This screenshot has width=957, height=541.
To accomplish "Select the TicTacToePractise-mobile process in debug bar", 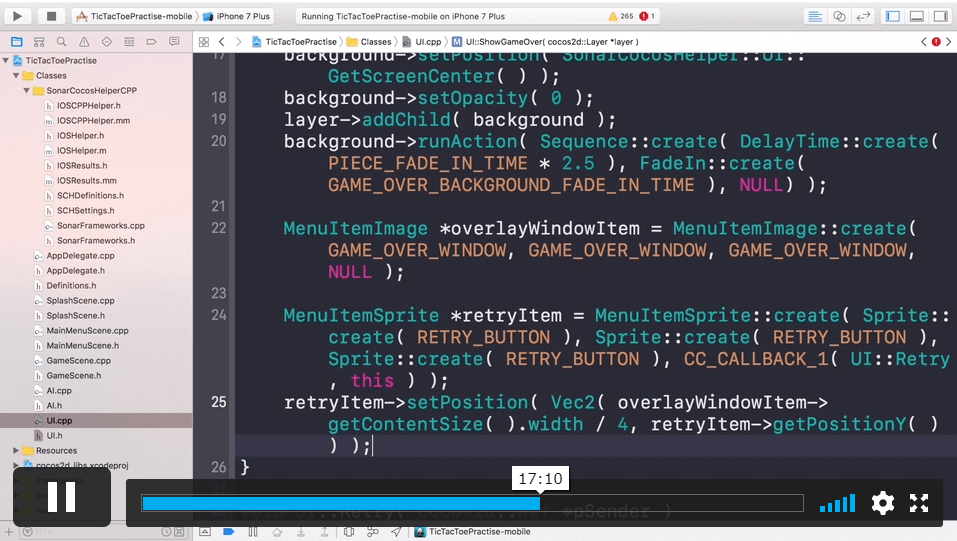I will (x=472, y=532).
